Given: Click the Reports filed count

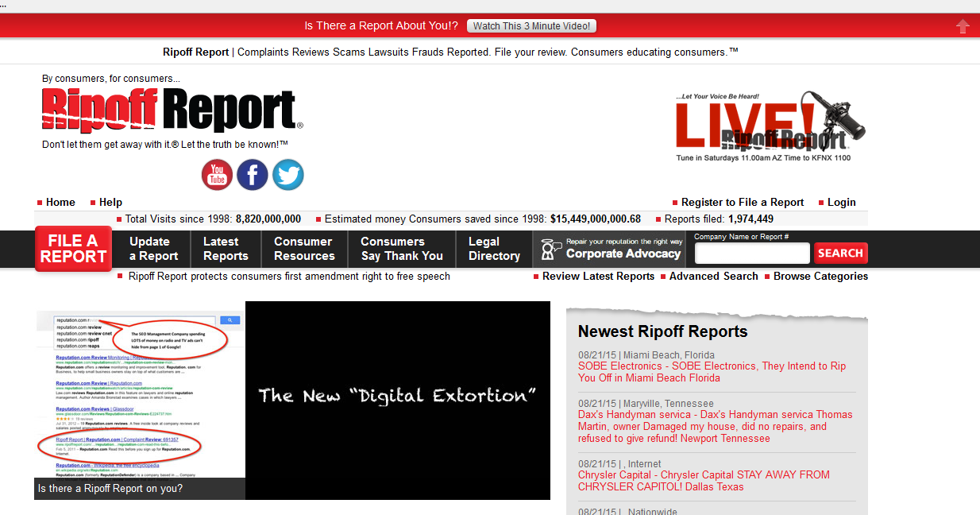Looking at the screenshot, I should 719,219.
